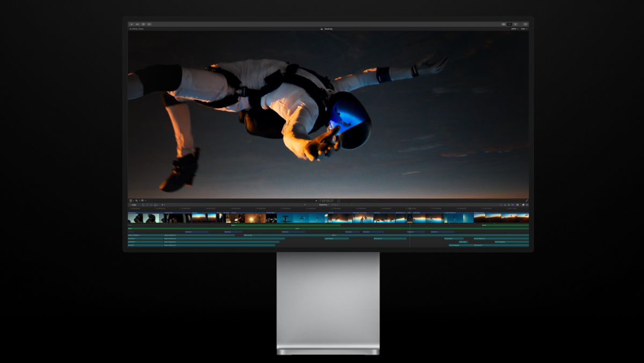Open the Transform tool in viewer
The image size is (644, 363).
[131, 201]
